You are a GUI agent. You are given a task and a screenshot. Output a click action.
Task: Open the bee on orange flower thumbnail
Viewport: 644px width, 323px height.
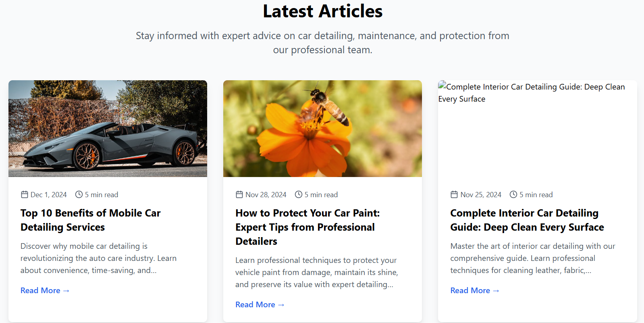(x=322, y=129)
